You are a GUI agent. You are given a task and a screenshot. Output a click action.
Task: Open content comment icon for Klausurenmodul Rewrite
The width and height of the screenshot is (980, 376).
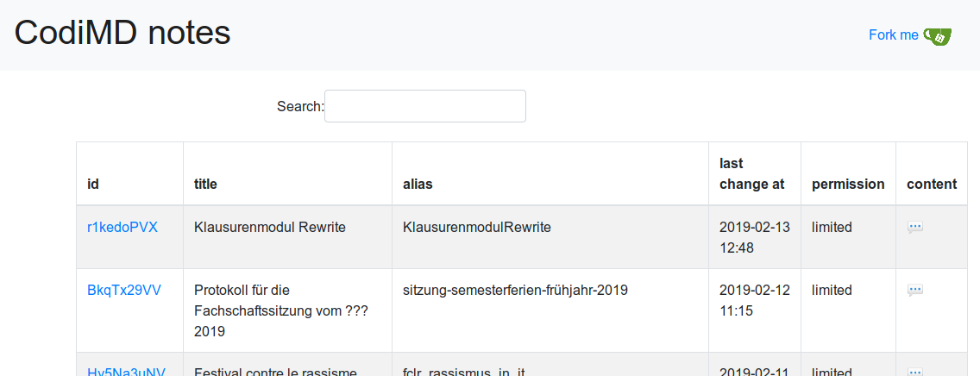coord(915,228)
